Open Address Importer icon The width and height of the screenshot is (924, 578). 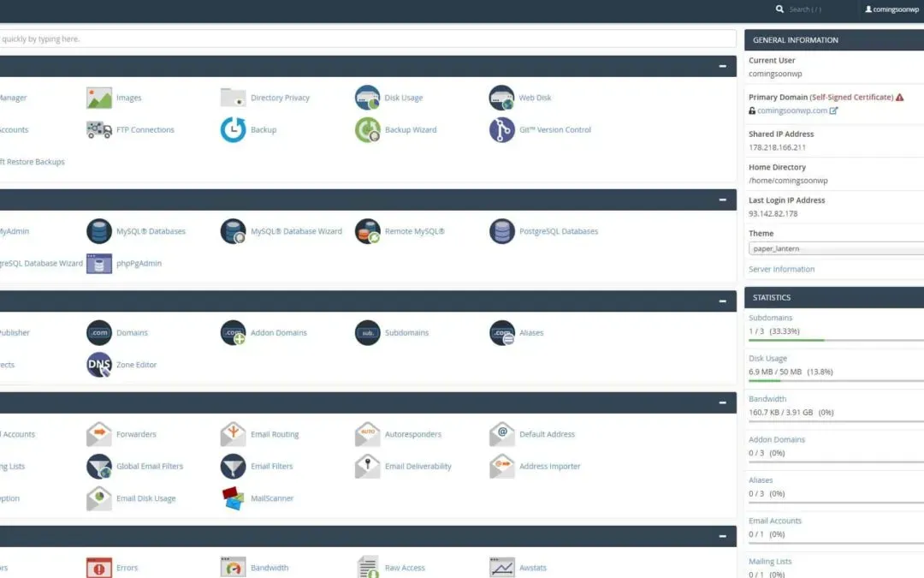click(501, 466)
